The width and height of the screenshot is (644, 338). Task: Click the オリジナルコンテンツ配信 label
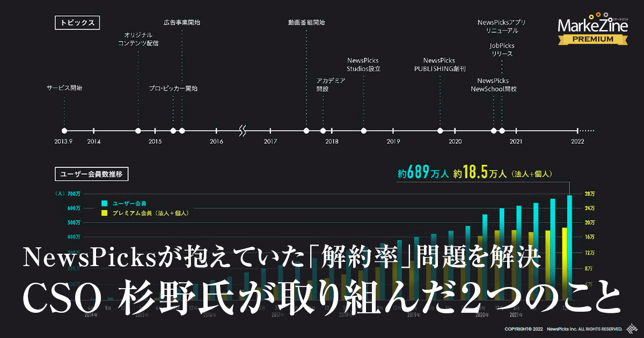tap(138, 39)
